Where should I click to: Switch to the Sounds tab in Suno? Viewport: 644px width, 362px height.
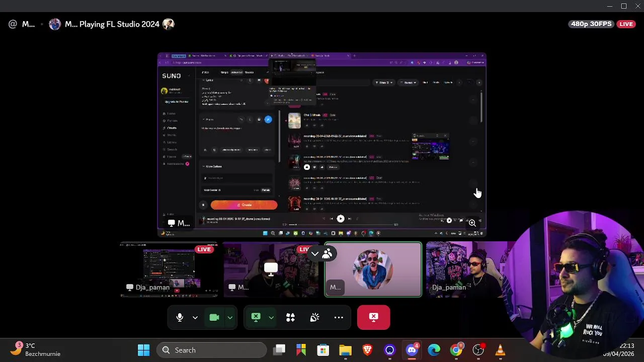coord(249,72)
